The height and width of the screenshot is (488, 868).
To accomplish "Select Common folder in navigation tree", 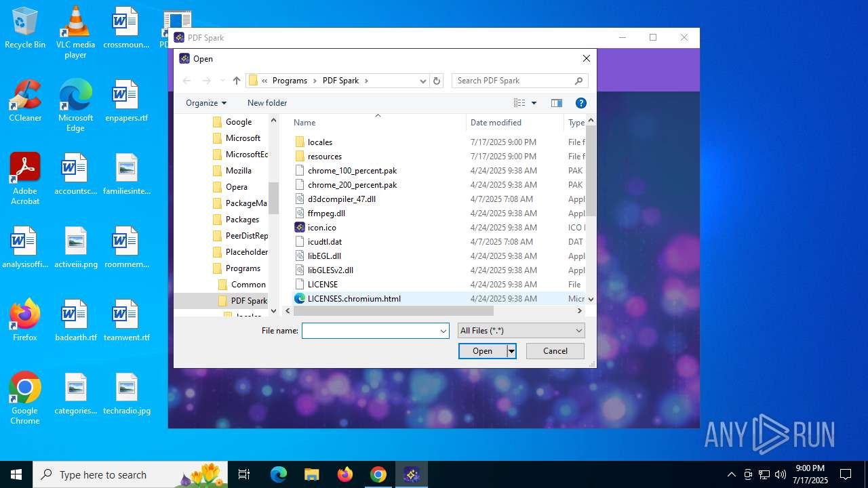I will coord(248,285).
